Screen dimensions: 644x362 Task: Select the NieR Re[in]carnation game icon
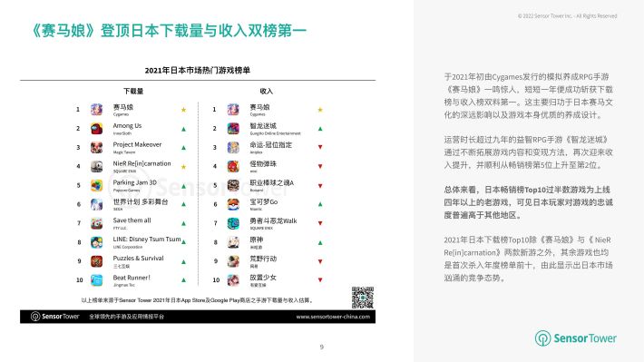click(96, 166)
